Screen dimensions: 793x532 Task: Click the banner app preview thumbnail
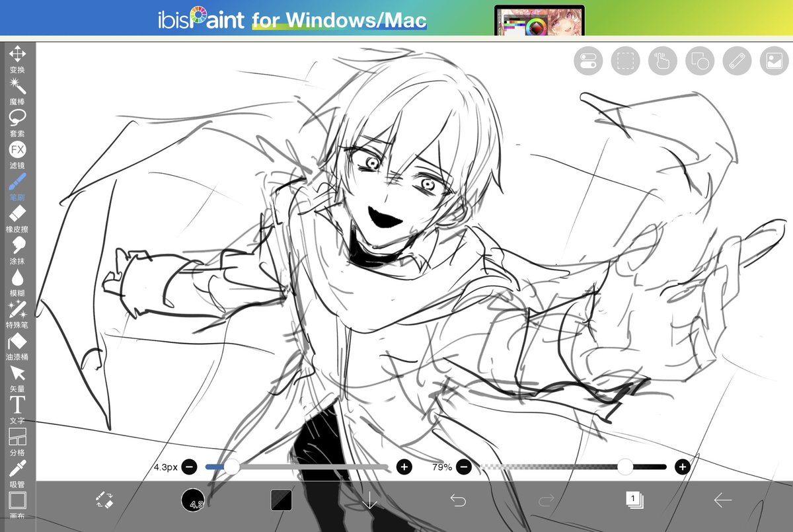pos(539,21)
